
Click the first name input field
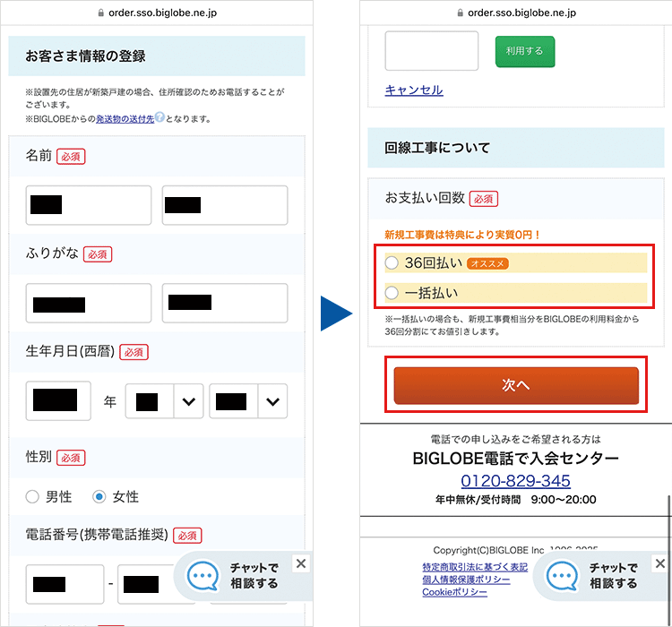tap(225, 205)
